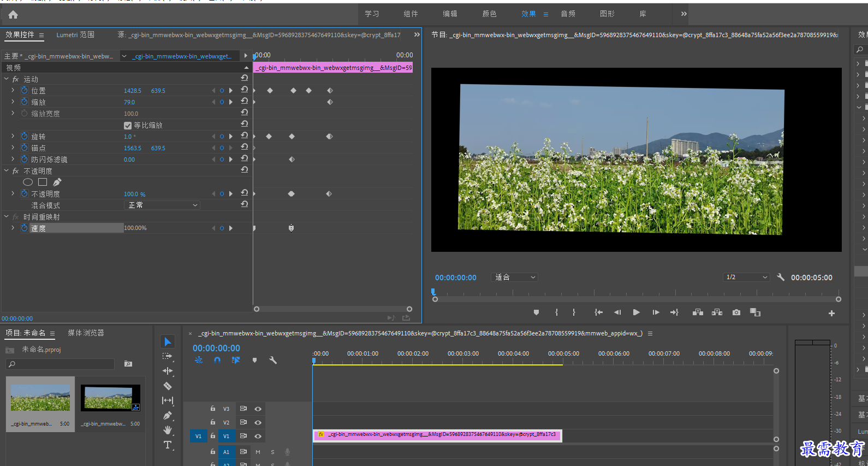The width and height of the screenshot is (868, 466).
Task: Click the Scale value 79.0
Action: pos(129,102)
